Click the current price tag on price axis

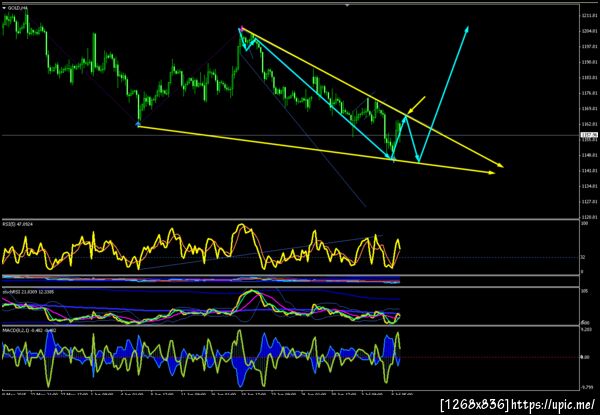click(587, 135)
